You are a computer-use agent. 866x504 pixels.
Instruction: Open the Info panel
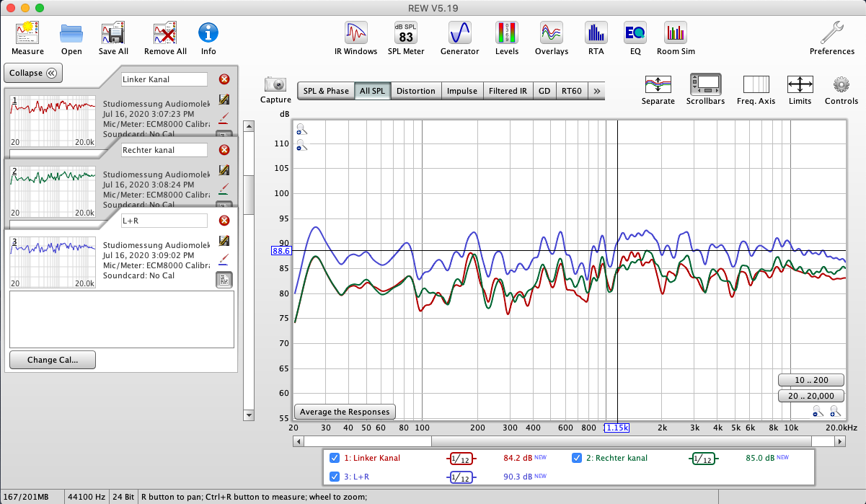click(208, 38)
